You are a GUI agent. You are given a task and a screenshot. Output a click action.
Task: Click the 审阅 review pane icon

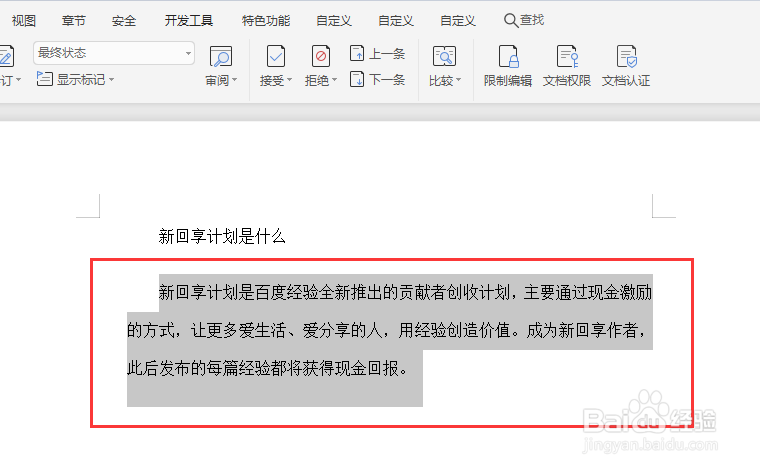coord(221,56)
